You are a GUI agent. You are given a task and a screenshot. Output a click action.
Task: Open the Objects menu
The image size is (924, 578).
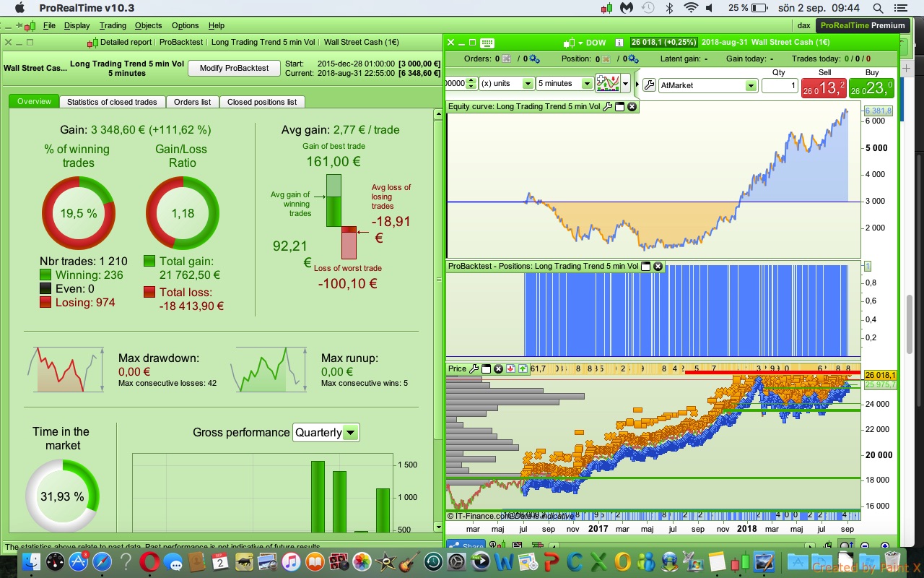coord(149,25)
